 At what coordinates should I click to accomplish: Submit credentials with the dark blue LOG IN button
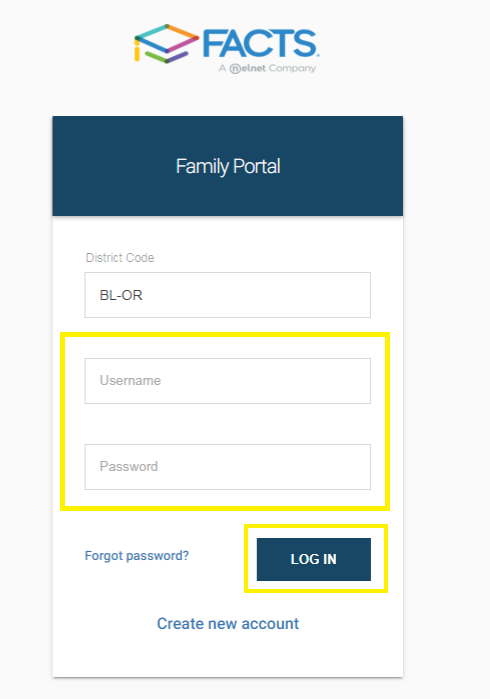(314, 559)
